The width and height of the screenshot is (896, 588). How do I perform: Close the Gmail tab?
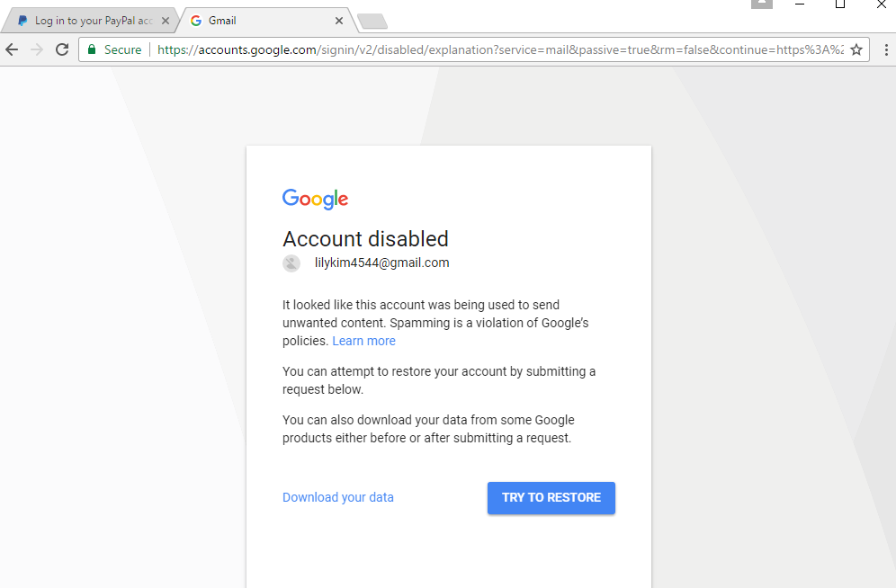point(339,21)
